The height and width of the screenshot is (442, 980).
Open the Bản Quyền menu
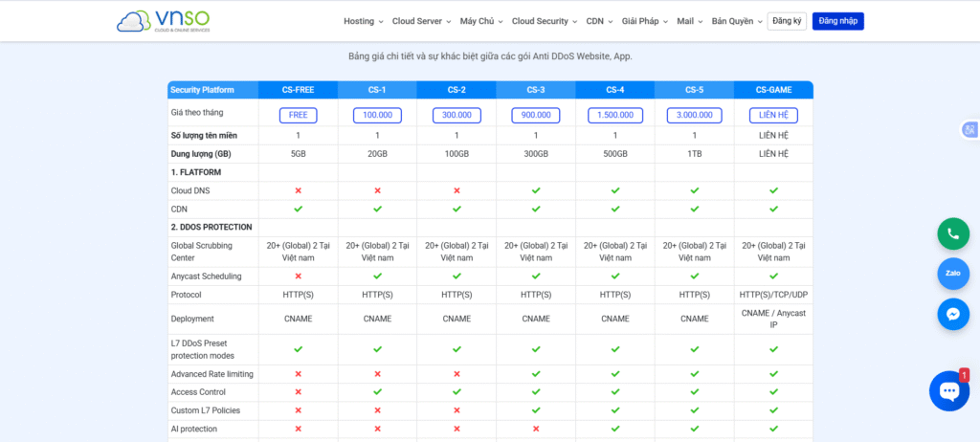click(737, 21)
